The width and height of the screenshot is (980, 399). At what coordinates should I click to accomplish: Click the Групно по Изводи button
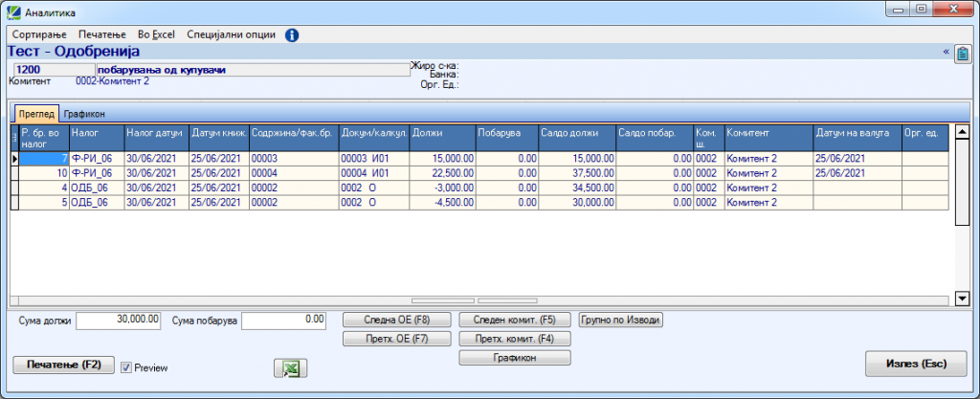click(x=620, y=320)
